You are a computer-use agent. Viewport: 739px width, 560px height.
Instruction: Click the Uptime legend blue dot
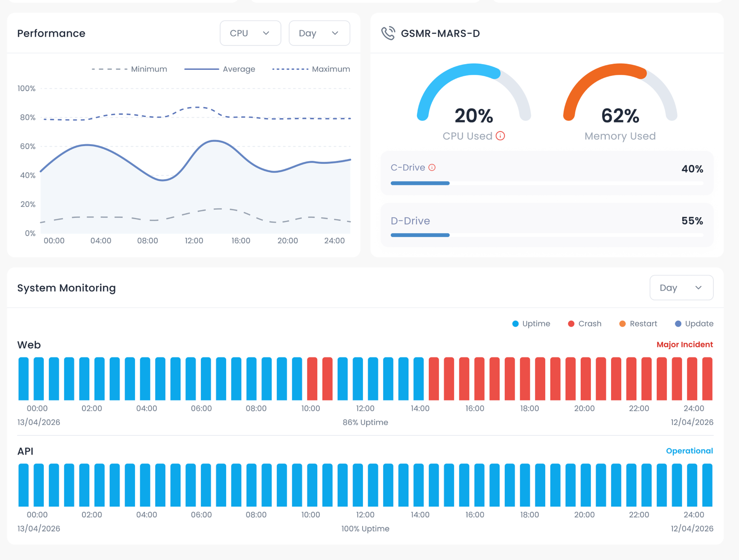[515, 324]
